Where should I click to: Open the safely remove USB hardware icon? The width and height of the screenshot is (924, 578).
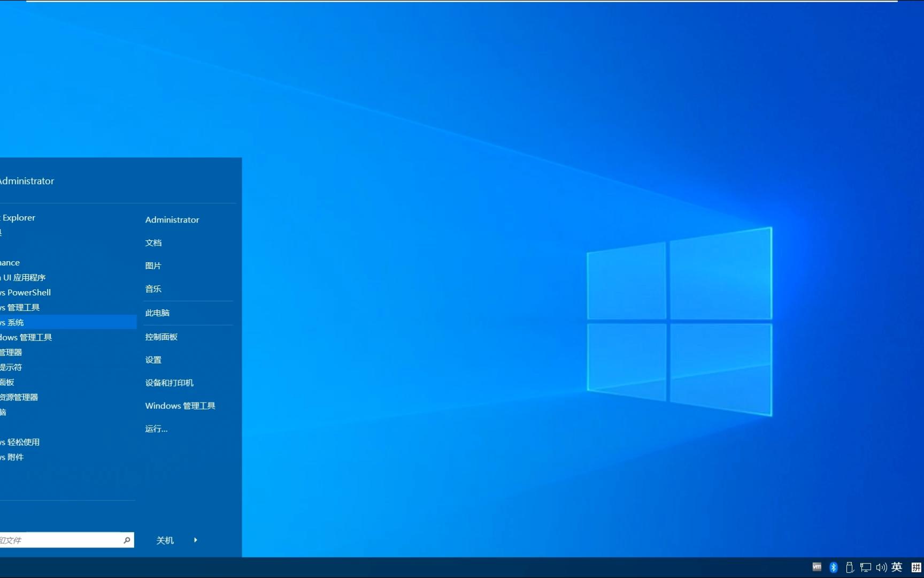[x=849, y=567]
